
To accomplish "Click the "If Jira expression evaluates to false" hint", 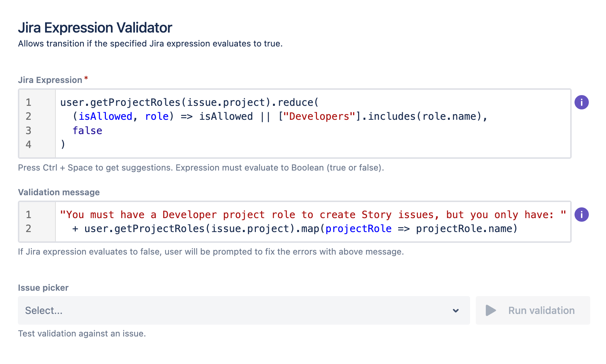I will pos(211,252).
